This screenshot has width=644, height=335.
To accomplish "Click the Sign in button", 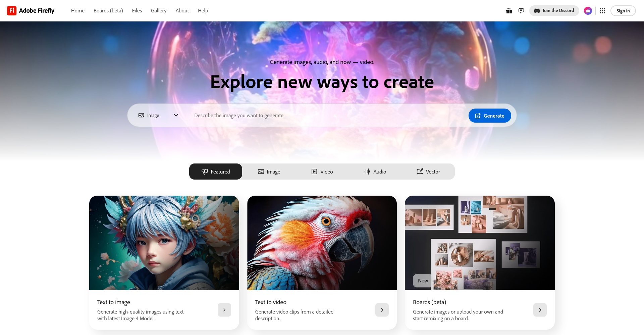I will point(623,11).
